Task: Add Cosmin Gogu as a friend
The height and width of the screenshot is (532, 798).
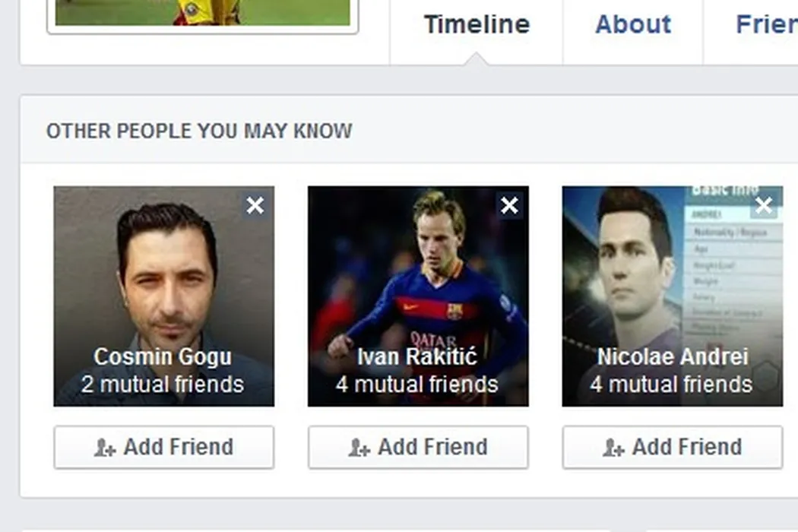Action: point(163,447)
